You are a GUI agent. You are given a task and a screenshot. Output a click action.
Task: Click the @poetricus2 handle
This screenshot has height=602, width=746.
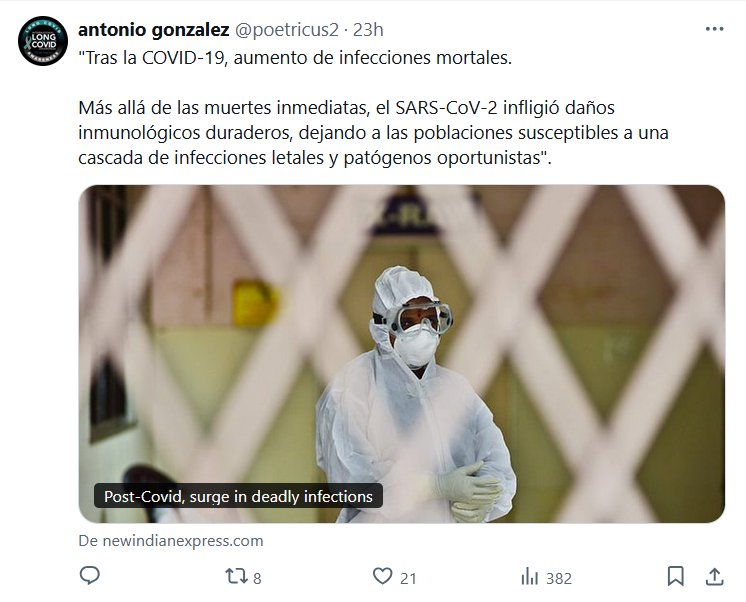287,30
